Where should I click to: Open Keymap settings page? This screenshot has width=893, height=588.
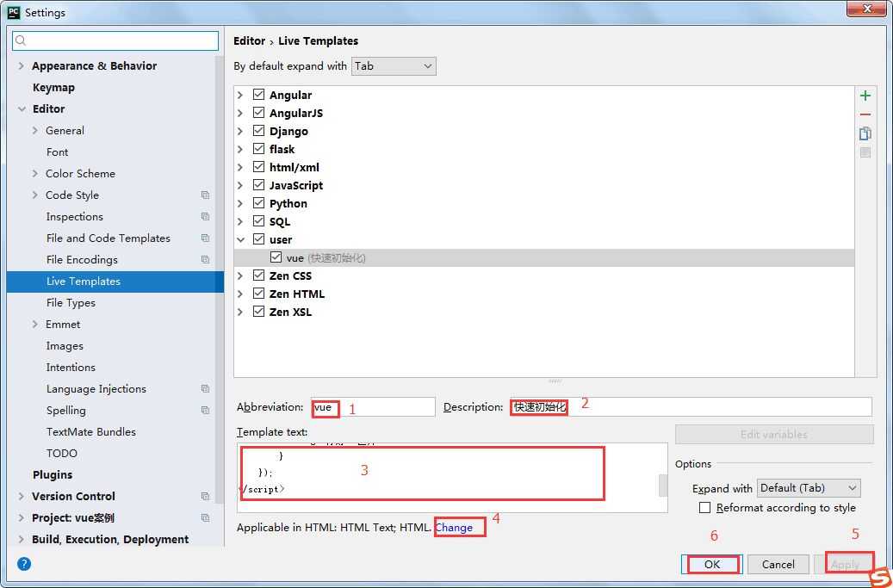pyautogui.click(x=53, y=88)
